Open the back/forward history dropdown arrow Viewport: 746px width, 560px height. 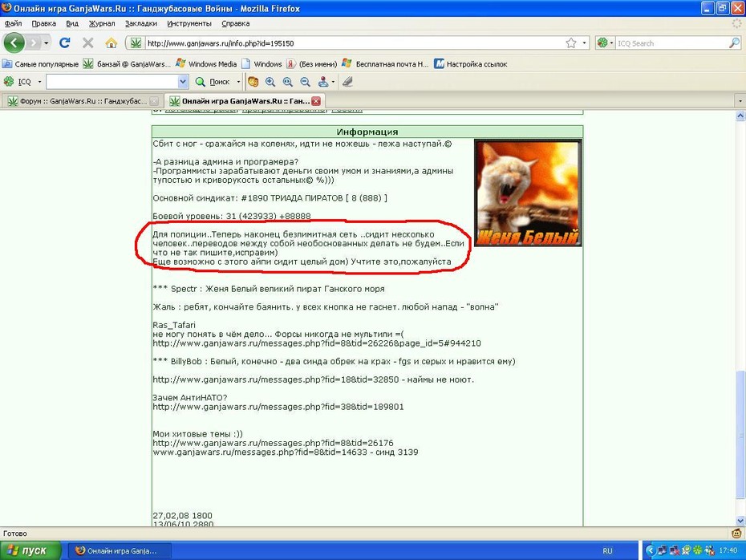pyautogui.click(x=47, y=43)
